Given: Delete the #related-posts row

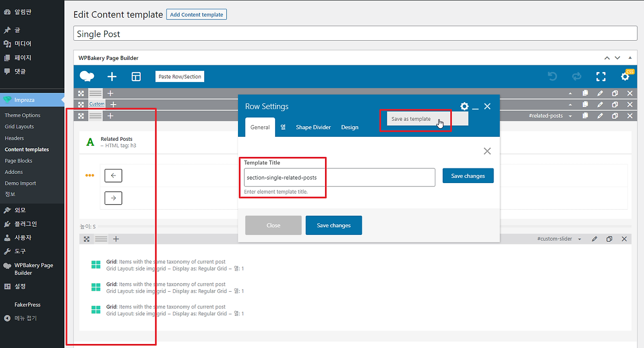Looking at the screenshot, I should tap(630, 116).
